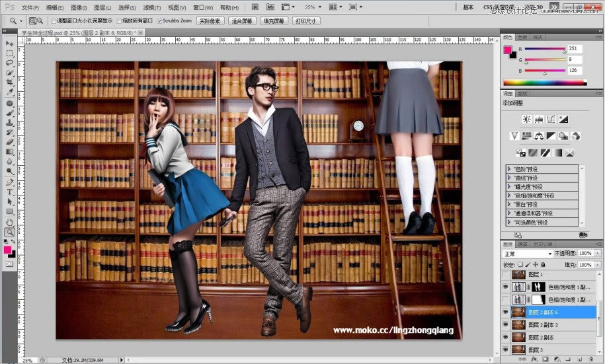Screen dimensions: 605x364
Task: Choose the Hand tool
Action: point(10,222)
